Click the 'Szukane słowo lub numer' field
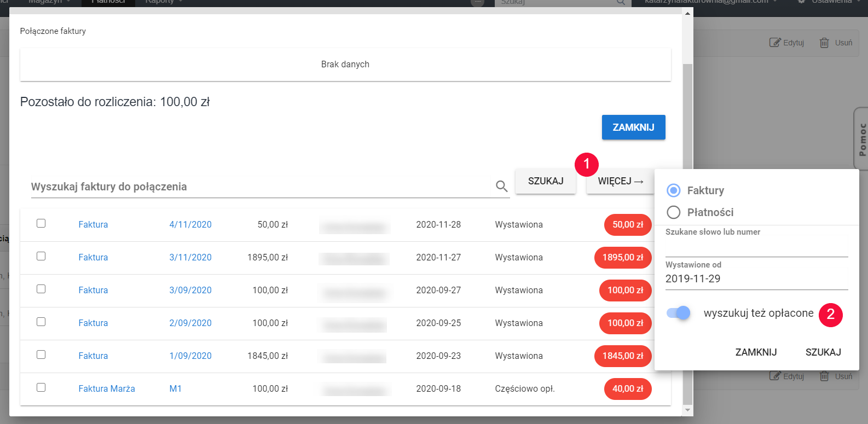Viewport: 868px width, 424px height. pos(756,247)
